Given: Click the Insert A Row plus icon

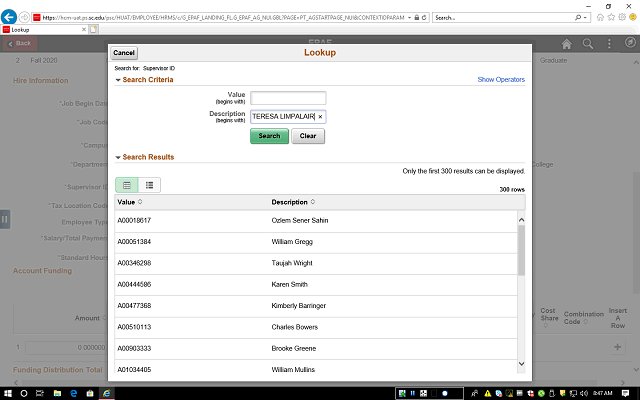Looking at the screenshot, I should pyautogui.click(x=618, y=347).
